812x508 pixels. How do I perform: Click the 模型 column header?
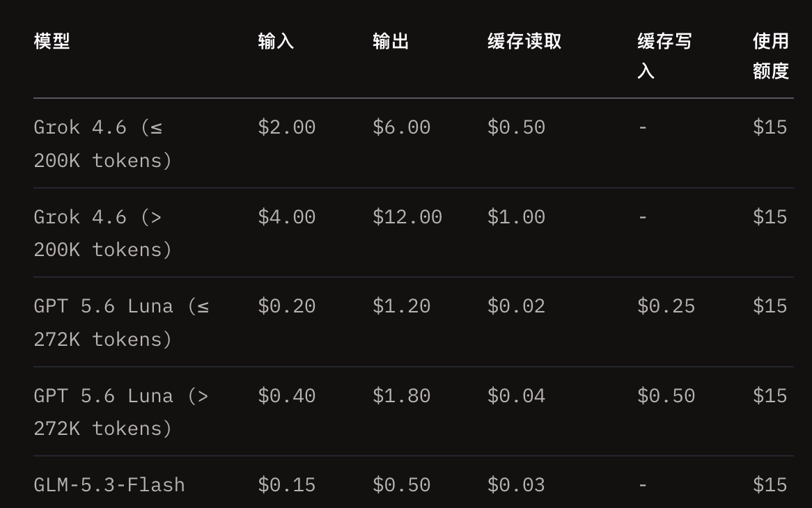[x=52, y=41]
